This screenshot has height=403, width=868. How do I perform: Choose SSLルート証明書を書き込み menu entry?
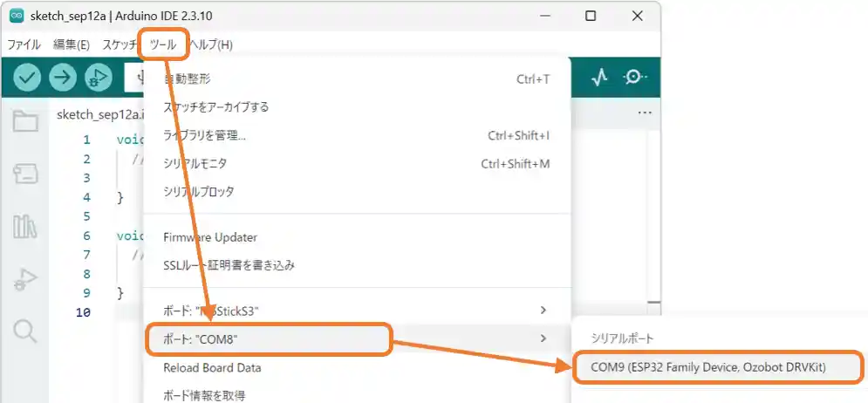(357, 266)
